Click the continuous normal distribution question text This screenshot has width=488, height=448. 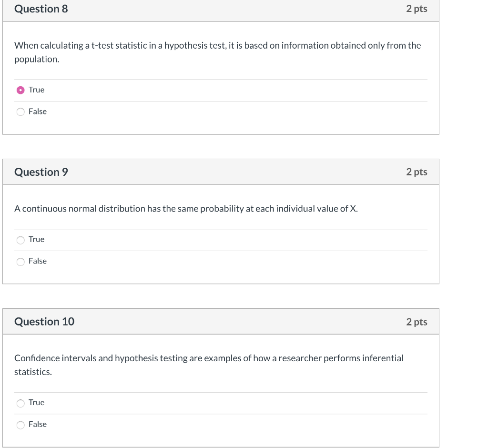coord(186,209)
